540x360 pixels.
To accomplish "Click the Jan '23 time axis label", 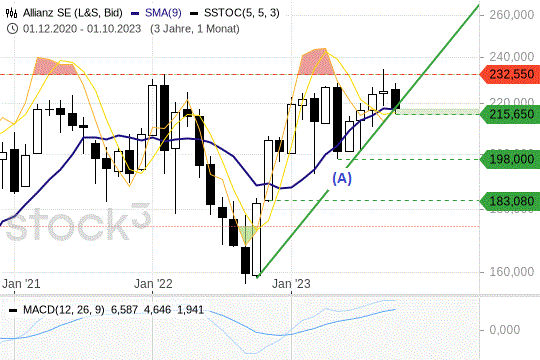I will pyautogui.click(x=291, y=284).
